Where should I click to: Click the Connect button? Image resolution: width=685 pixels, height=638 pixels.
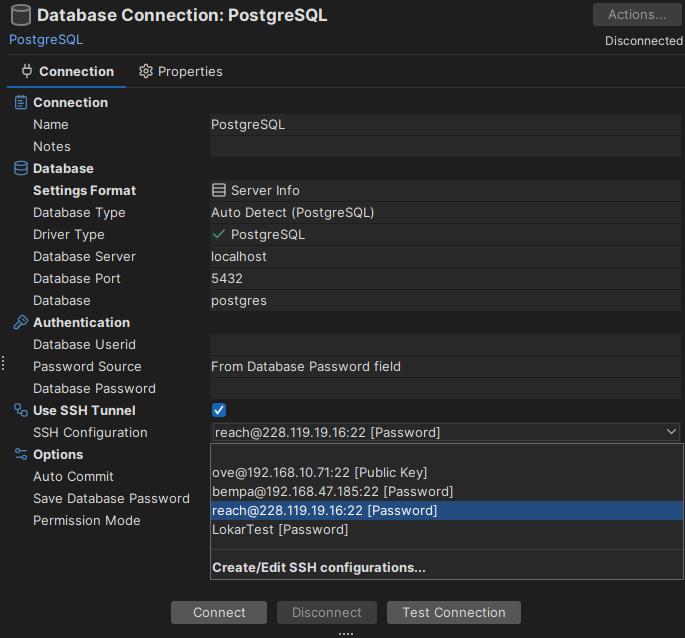click(219, 612)
